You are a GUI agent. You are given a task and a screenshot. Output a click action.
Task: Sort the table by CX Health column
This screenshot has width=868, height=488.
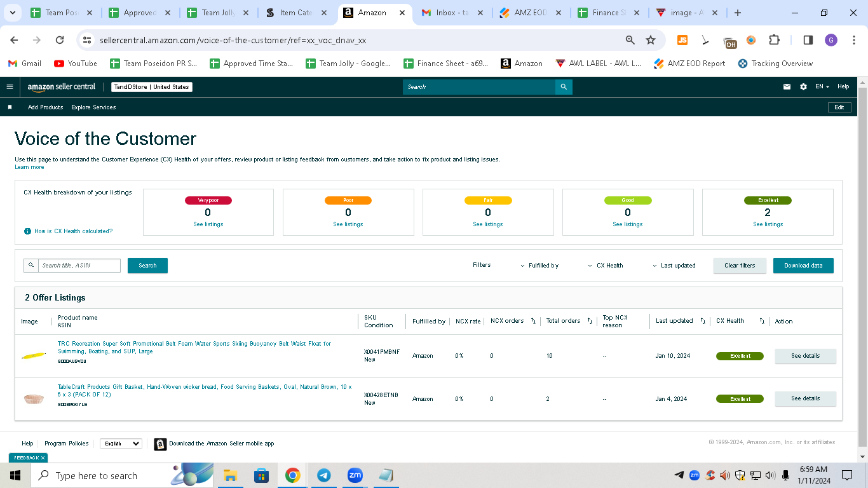[762, 321]
